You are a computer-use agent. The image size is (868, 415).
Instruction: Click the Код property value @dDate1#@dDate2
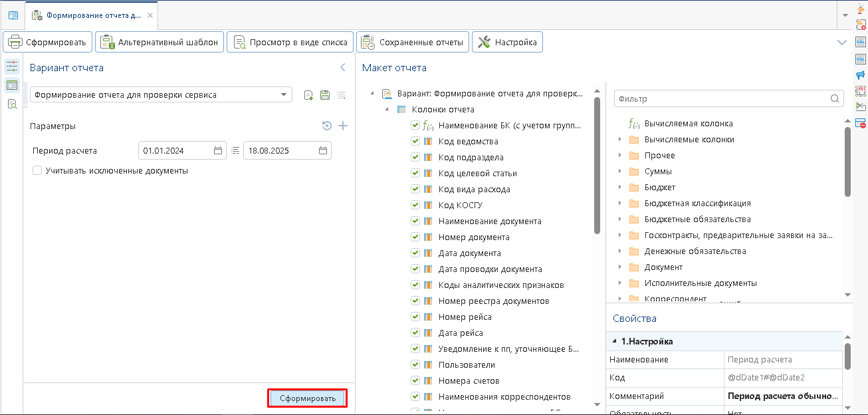[x=766, y=378]
